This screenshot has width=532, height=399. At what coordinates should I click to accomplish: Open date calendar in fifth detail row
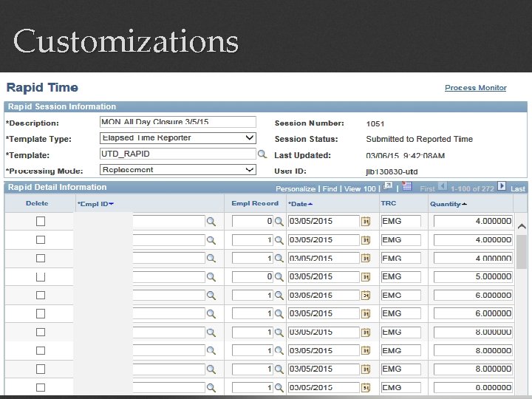point(366,295)
